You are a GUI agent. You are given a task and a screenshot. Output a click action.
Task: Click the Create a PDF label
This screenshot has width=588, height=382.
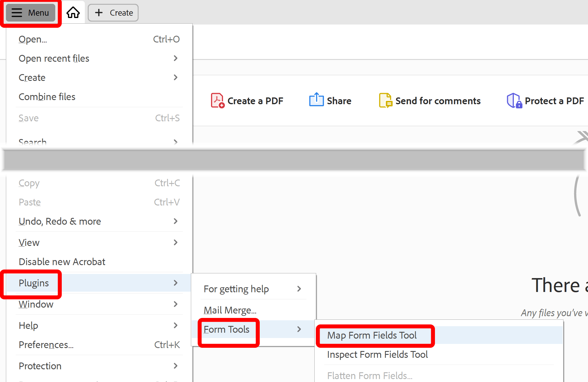(255, 101)
